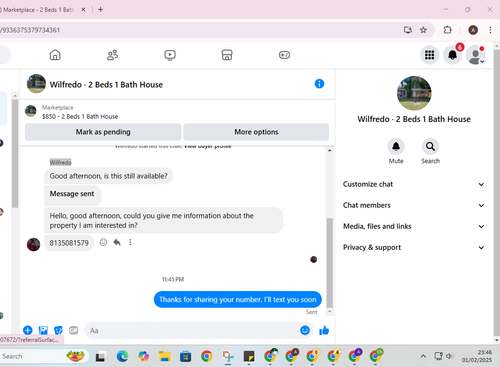
Task: Click the 'Good afternoon, is this still available?' message
Action: point(108,176)
